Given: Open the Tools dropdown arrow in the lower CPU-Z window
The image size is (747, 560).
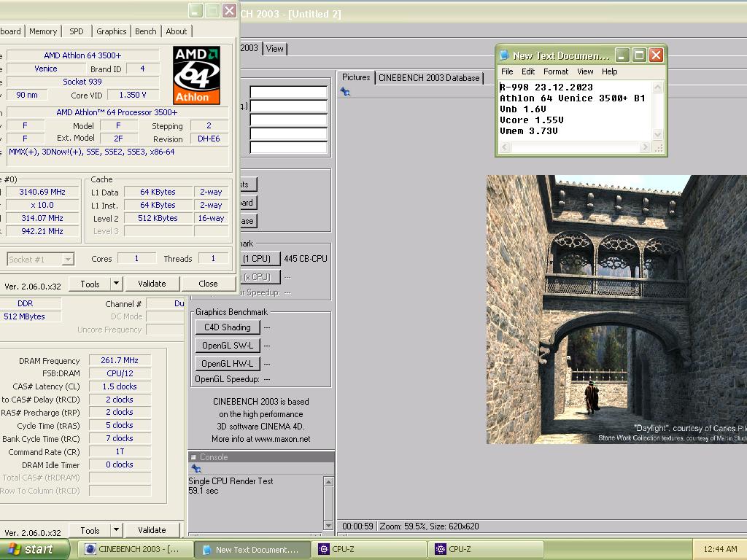Looking at the screenshot, I should point(116,529).
